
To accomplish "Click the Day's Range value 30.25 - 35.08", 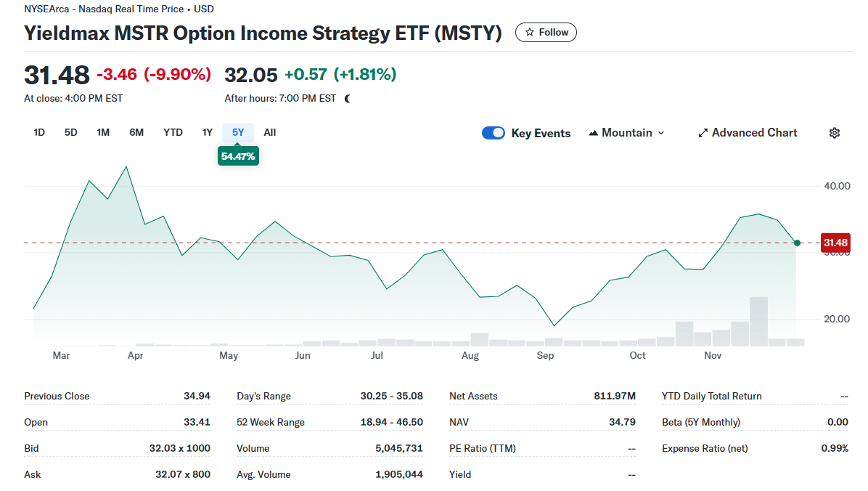I will (391, 397).
